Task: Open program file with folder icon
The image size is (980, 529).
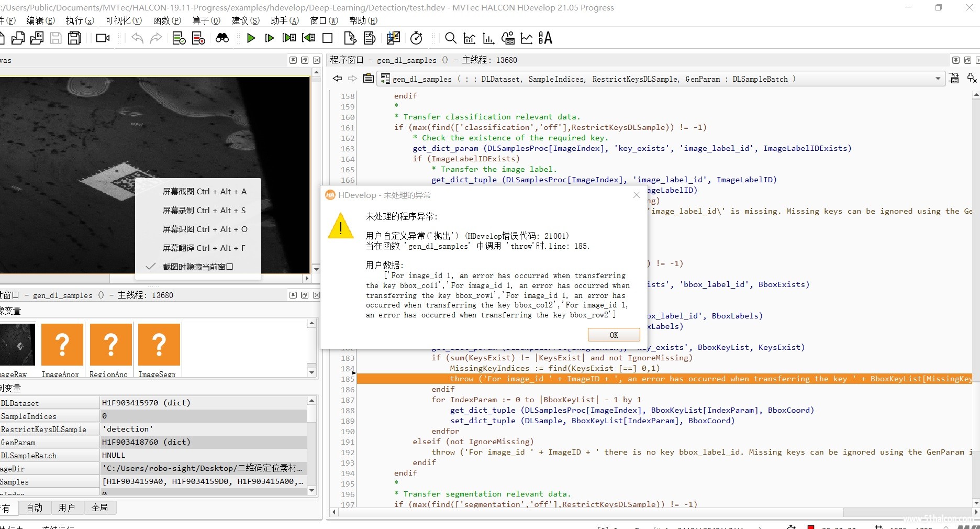Action: tap(18, 38)
